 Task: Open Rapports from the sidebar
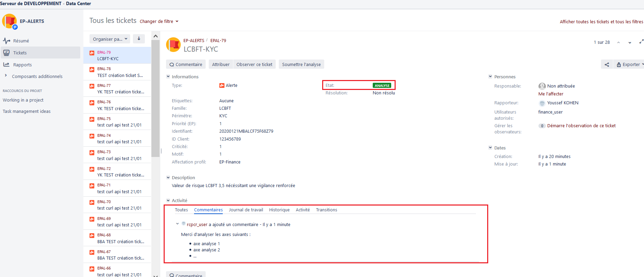(x=22, y=65)
